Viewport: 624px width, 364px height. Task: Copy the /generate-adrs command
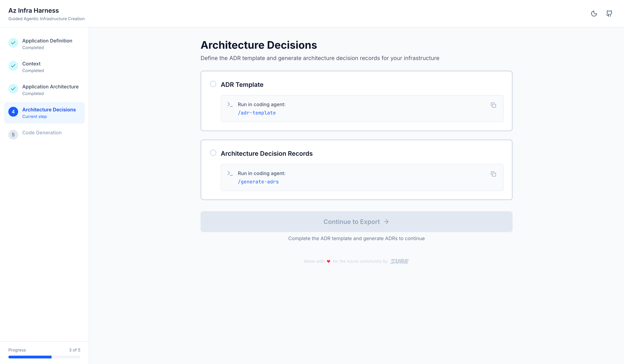(x=493, y=174)
